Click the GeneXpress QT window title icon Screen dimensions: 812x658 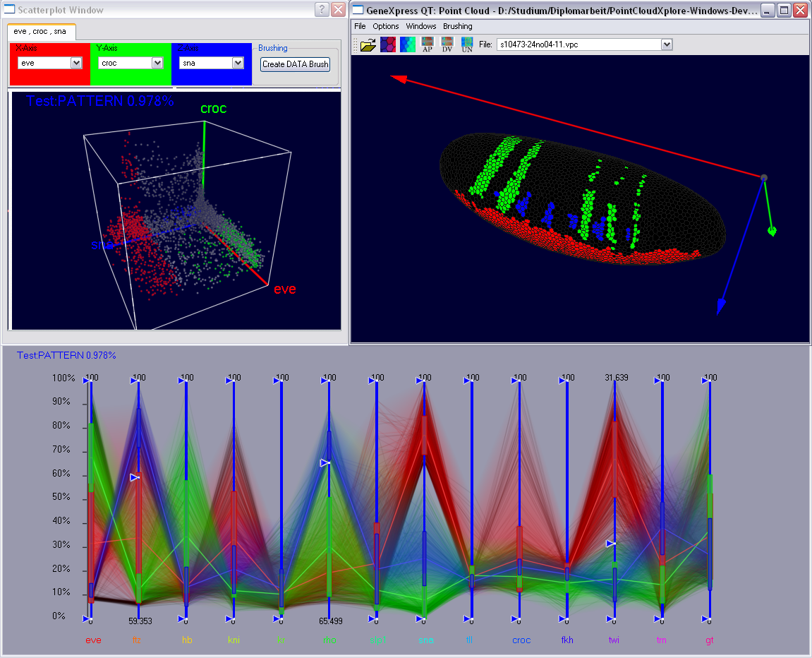[x=358, y=10]
